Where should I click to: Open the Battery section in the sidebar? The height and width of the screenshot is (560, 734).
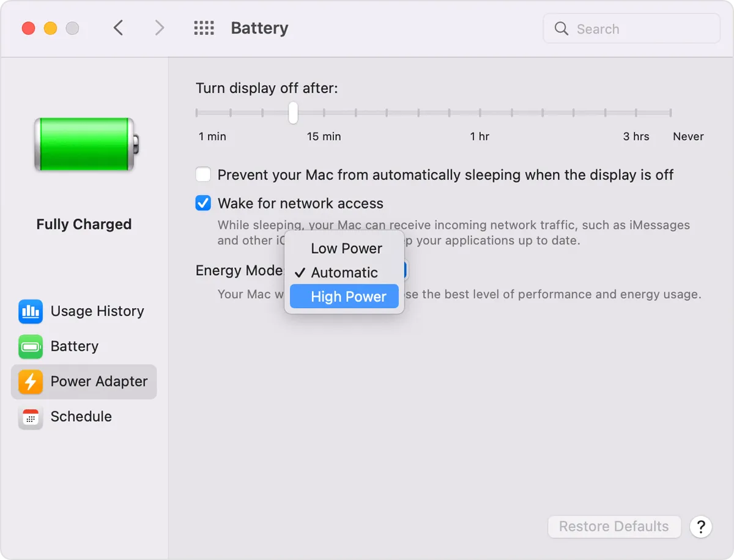[75, 346]
